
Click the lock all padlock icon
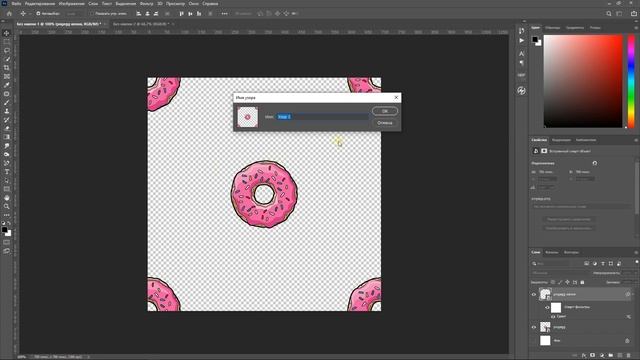coord(582,282)
